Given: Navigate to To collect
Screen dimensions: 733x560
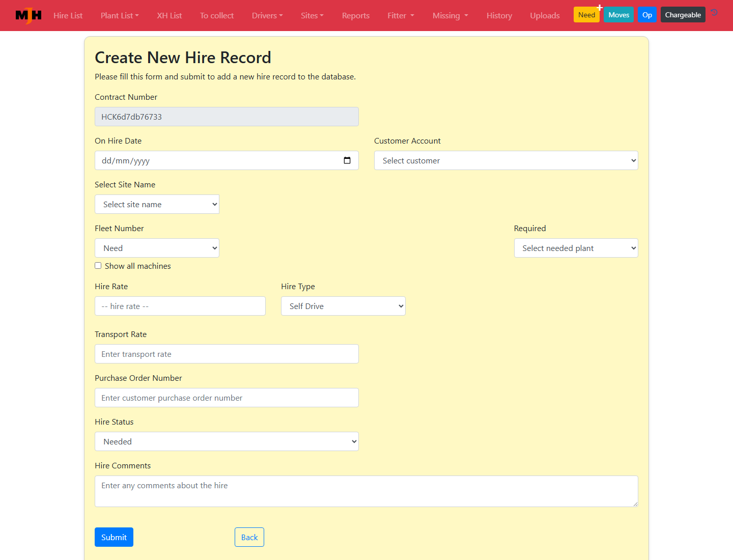Looking at the screenshot, I should (217, 16).
